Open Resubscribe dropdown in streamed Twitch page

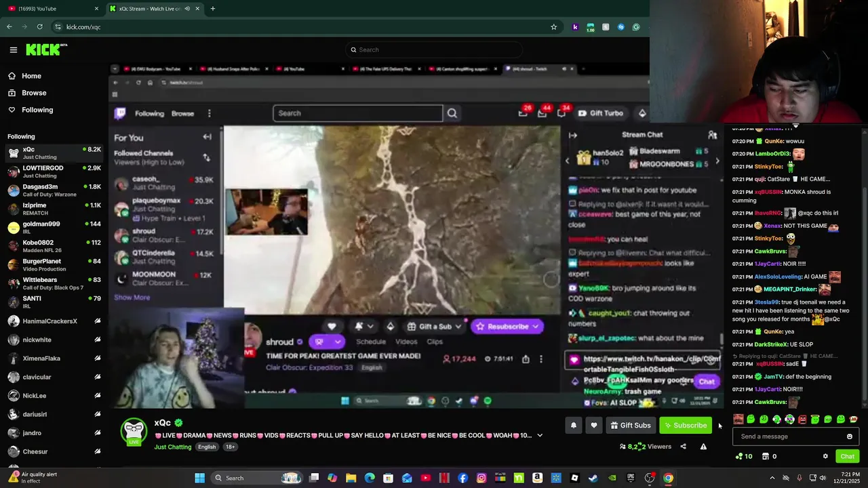(x=535, y=327)
